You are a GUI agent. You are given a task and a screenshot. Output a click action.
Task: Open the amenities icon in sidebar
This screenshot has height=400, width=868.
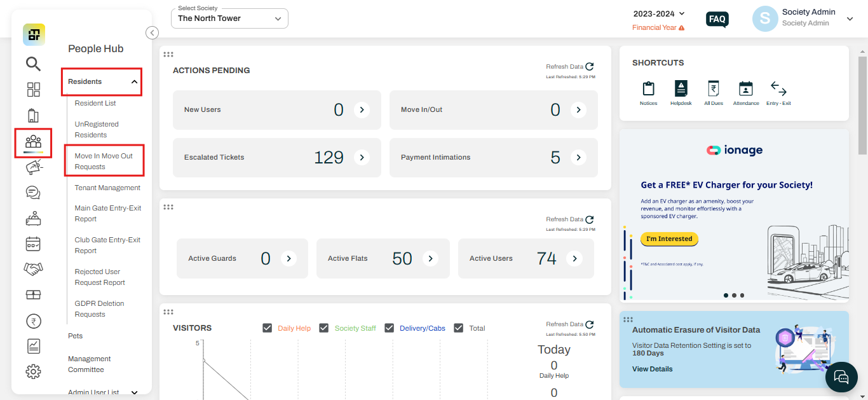(33, 218)
